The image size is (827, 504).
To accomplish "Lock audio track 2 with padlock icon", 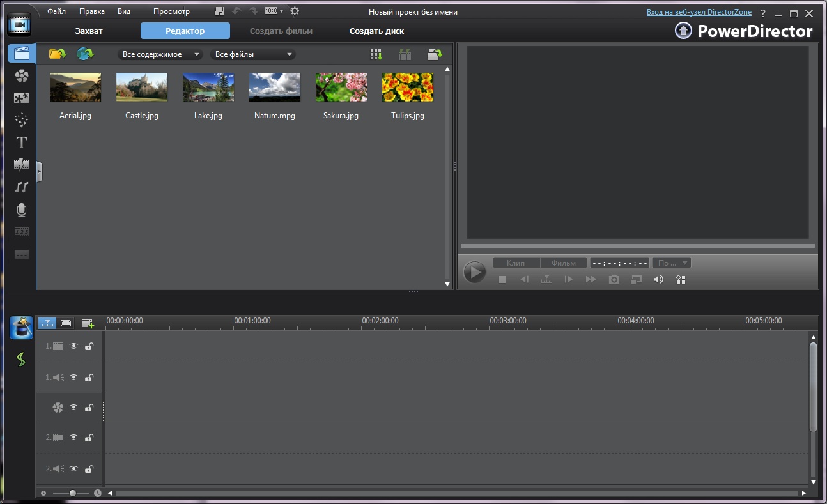I will (89, 469).
